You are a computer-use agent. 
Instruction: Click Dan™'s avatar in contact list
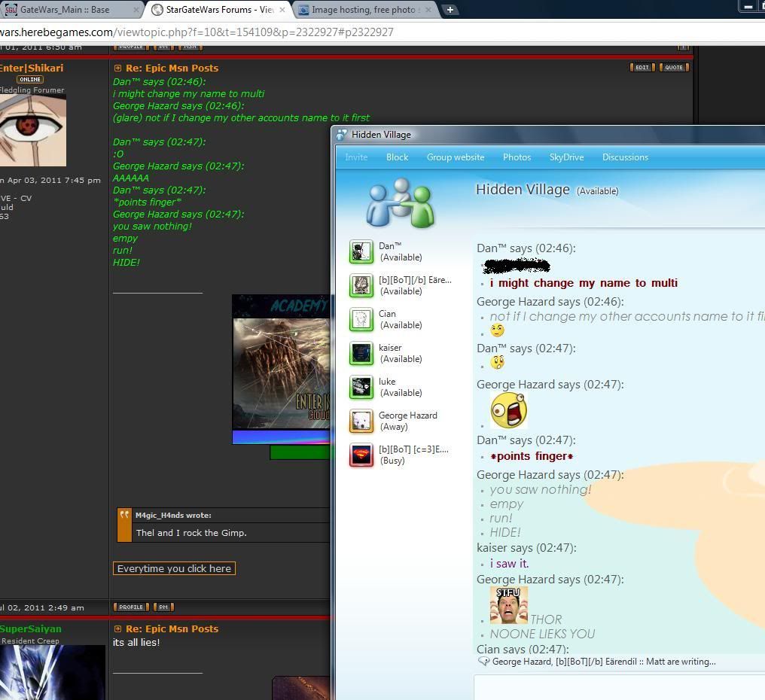361,251
